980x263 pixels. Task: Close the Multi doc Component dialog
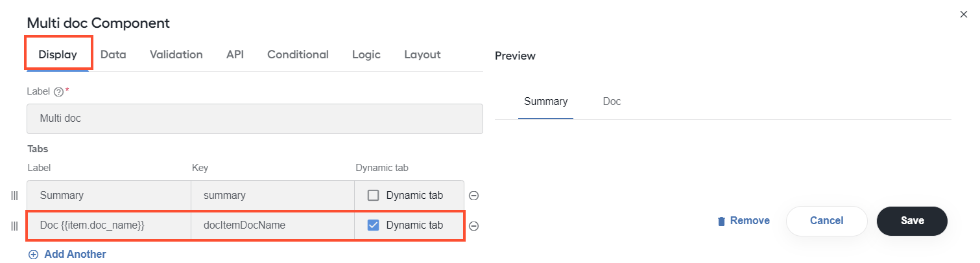pos(963,14)
